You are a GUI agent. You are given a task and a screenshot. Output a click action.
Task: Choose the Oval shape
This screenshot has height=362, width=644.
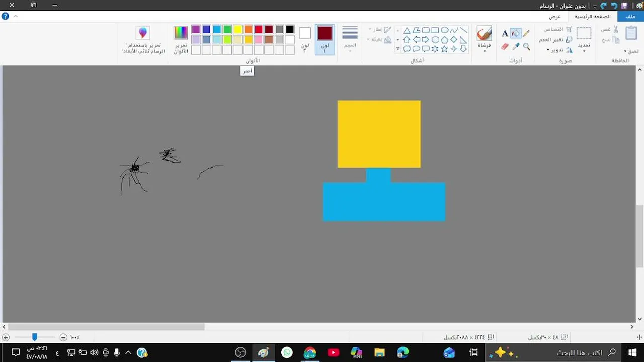[x=445, y=30]
